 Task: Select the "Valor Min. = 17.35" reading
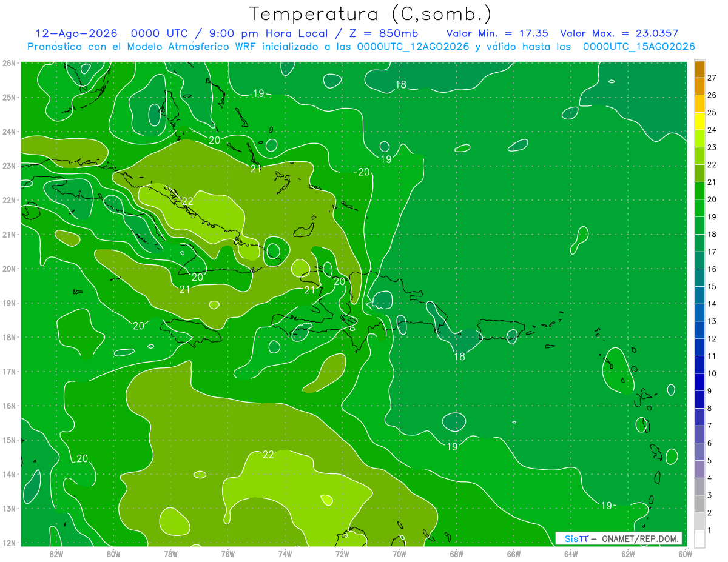[x=497, y=33]
